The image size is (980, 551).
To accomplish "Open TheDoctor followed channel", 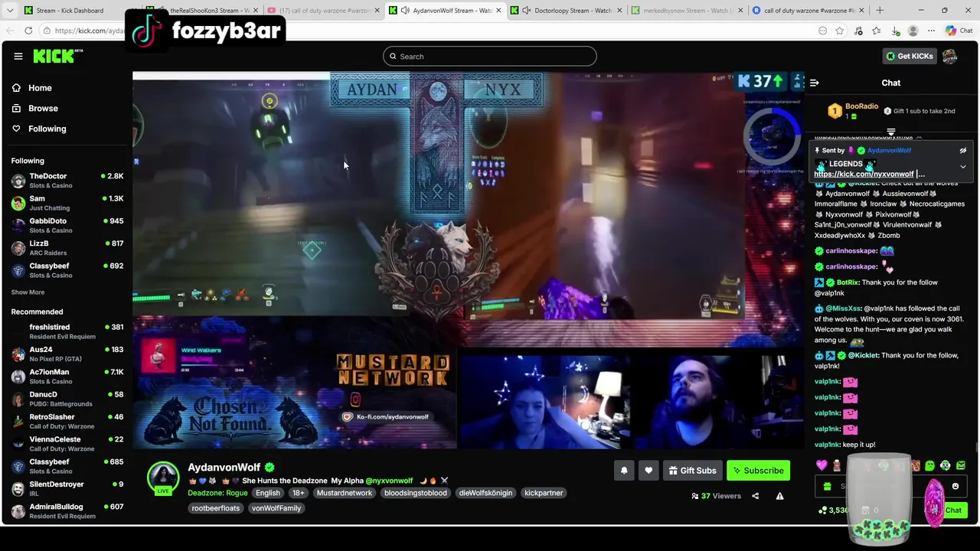I will [67, 181].
